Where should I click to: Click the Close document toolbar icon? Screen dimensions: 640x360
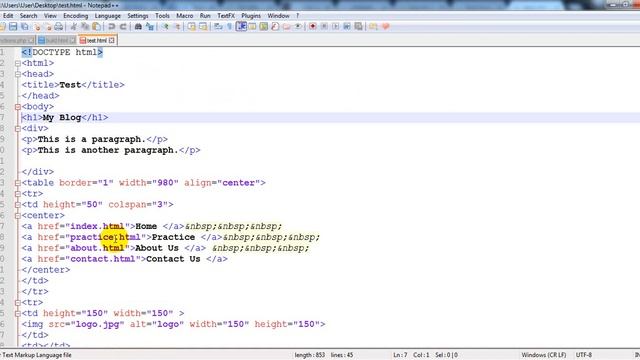38,27
